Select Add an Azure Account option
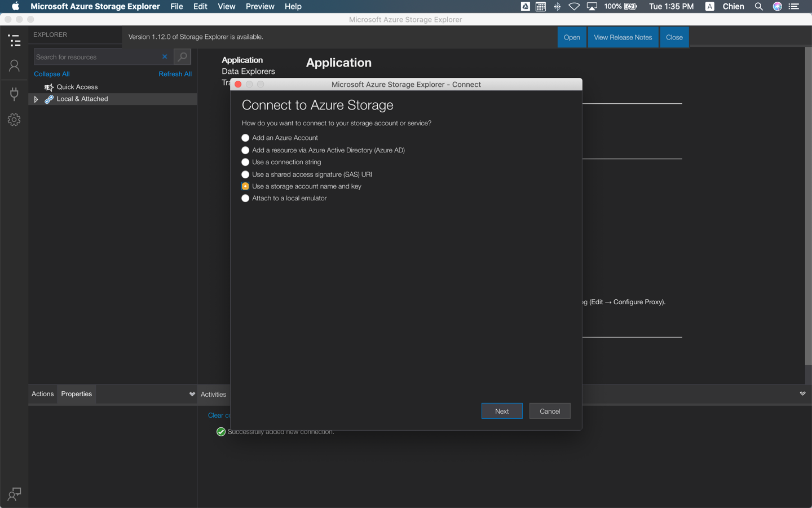 245,138
